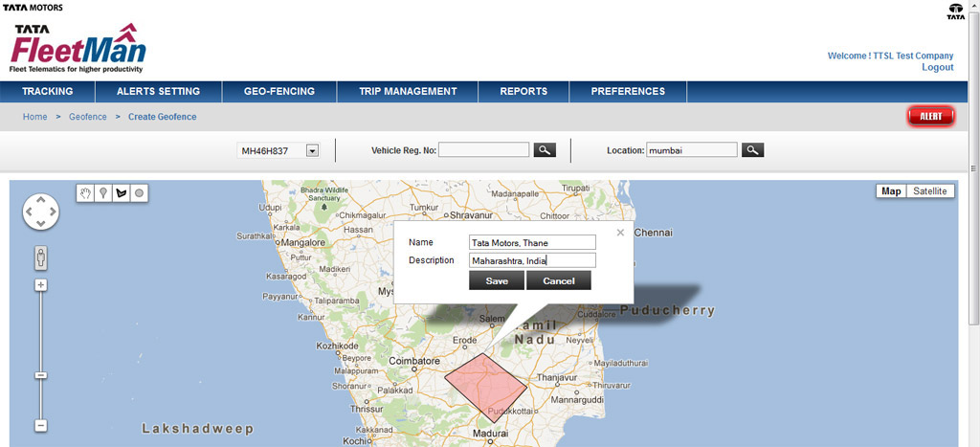
Task: Pan map down with the arrow control
Action: [40, 223]
